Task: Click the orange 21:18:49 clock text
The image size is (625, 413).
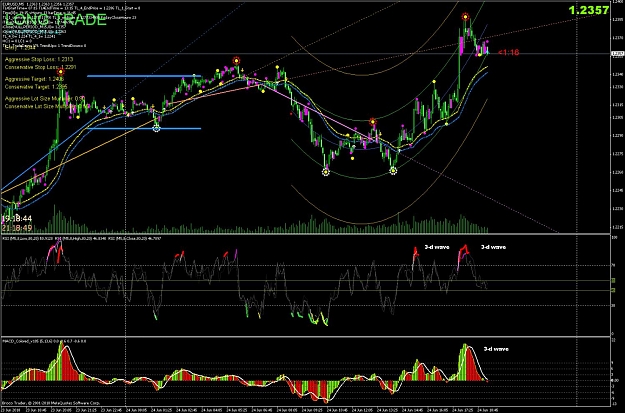Action: 17,228
